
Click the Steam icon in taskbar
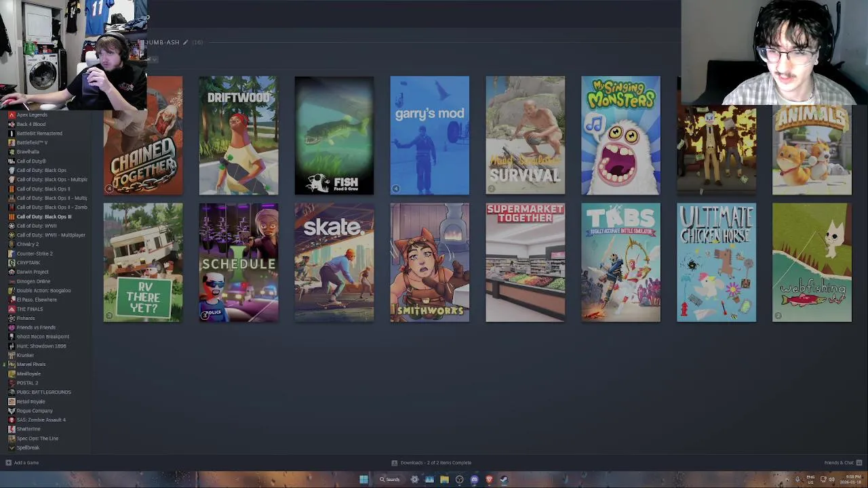pyautogui.click(x=504, y=479)
